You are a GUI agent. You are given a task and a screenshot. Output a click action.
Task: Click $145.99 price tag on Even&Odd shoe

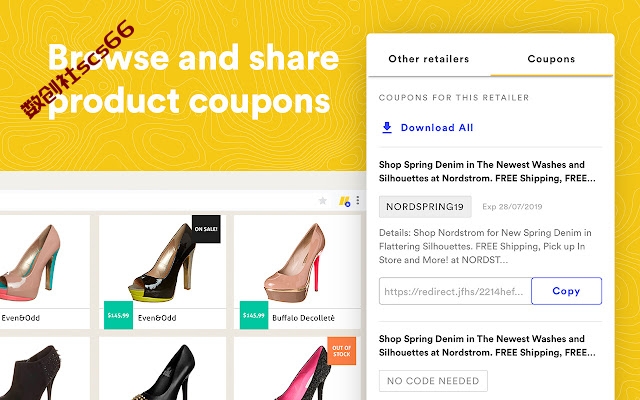[x=118, y=315]
